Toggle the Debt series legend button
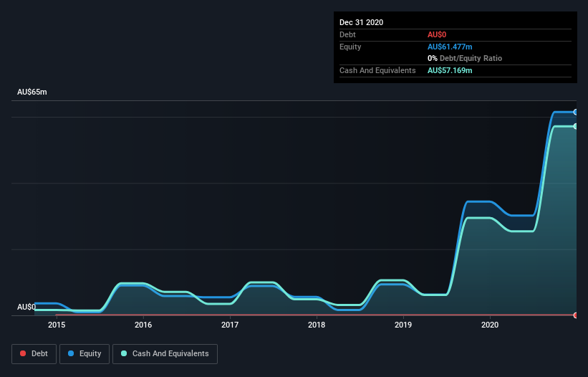This screenshot has width=588, height=377. 34,354
